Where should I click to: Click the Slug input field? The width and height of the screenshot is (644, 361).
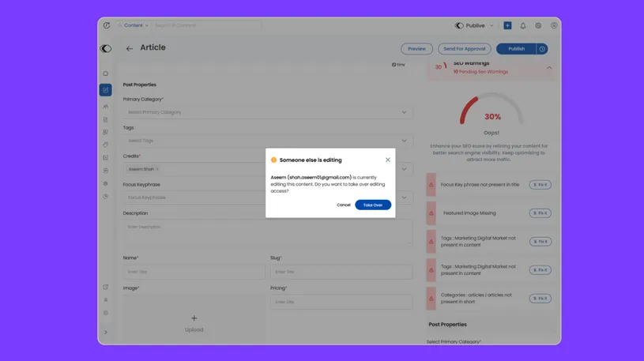341,272
